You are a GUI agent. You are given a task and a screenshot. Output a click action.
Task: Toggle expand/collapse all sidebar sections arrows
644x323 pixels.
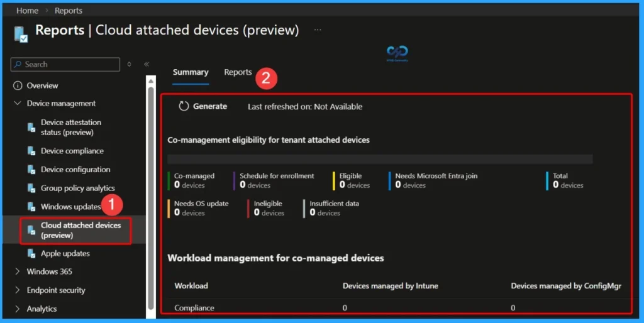point(129,64)
